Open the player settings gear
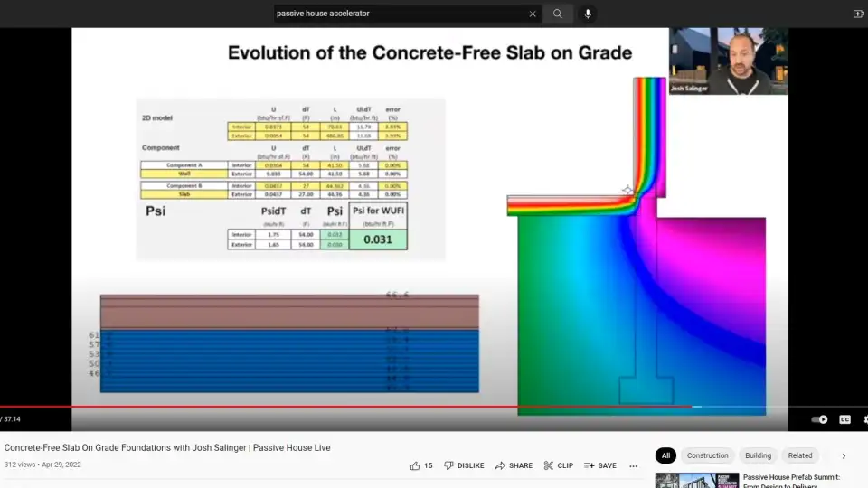The width and height of the screenshot is (868, 488). click(x=865, y=419)
